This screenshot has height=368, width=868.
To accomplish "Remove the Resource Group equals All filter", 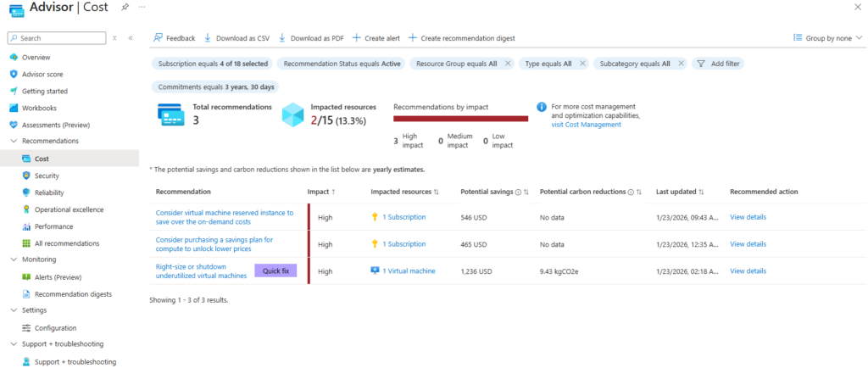I will point(508,64).
